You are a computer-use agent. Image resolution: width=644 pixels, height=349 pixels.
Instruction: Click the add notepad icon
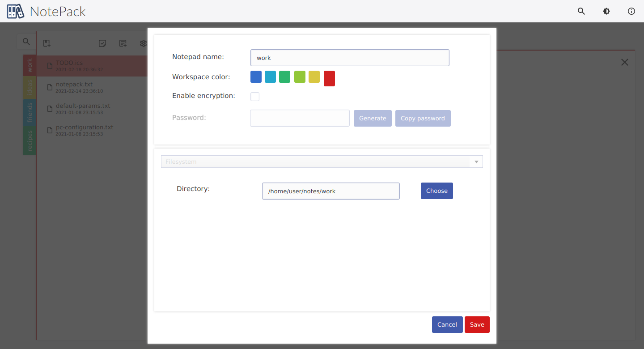tap(47, 43)
